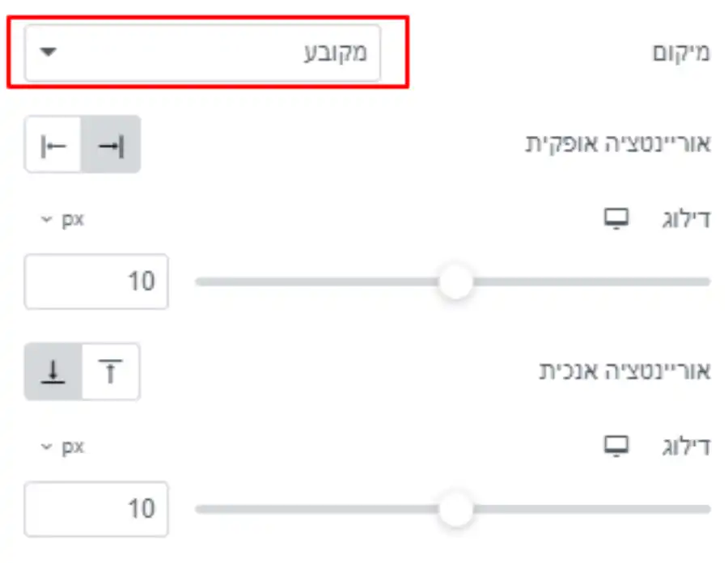The width and height of the screenshot is (728, 563).
Task: Click the caret arrow in the מקובע select box
Action: tap(48, 52)
